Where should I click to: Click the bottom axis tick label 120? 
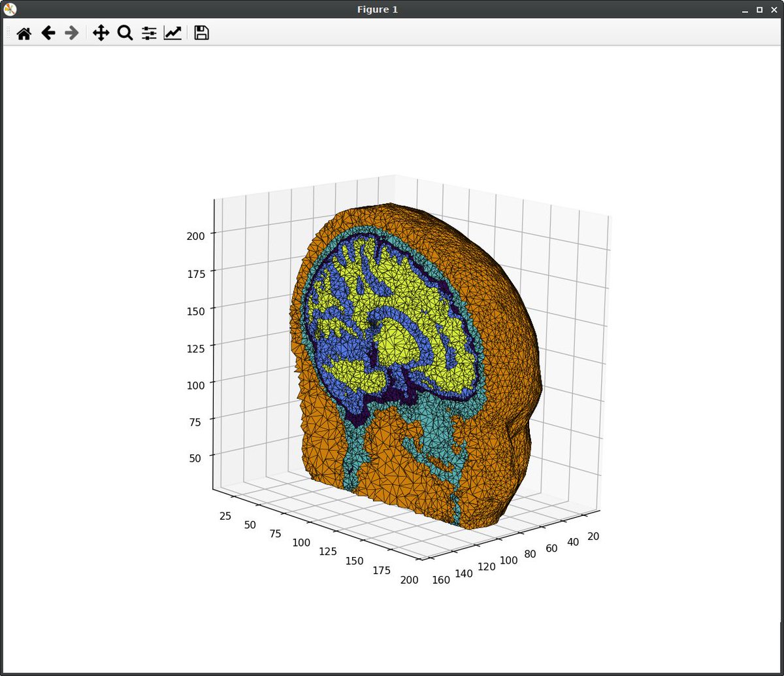pos(485,567)
